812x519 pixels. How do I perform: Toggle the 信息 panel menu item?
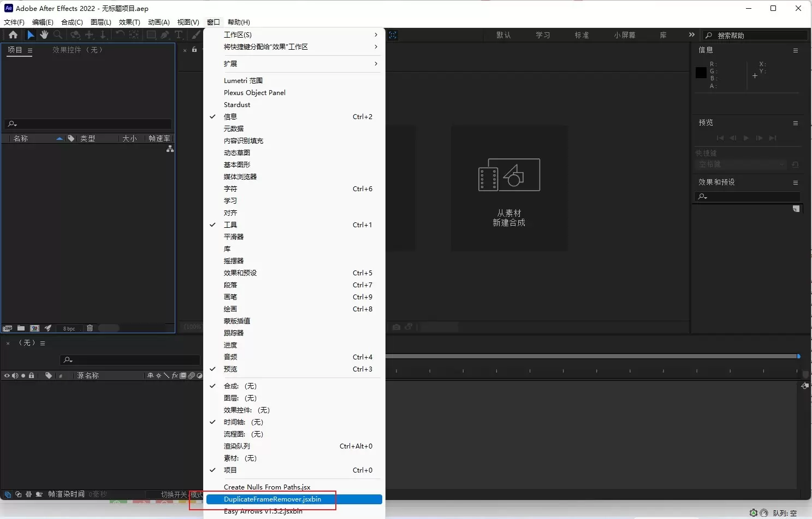click(294, 117)
